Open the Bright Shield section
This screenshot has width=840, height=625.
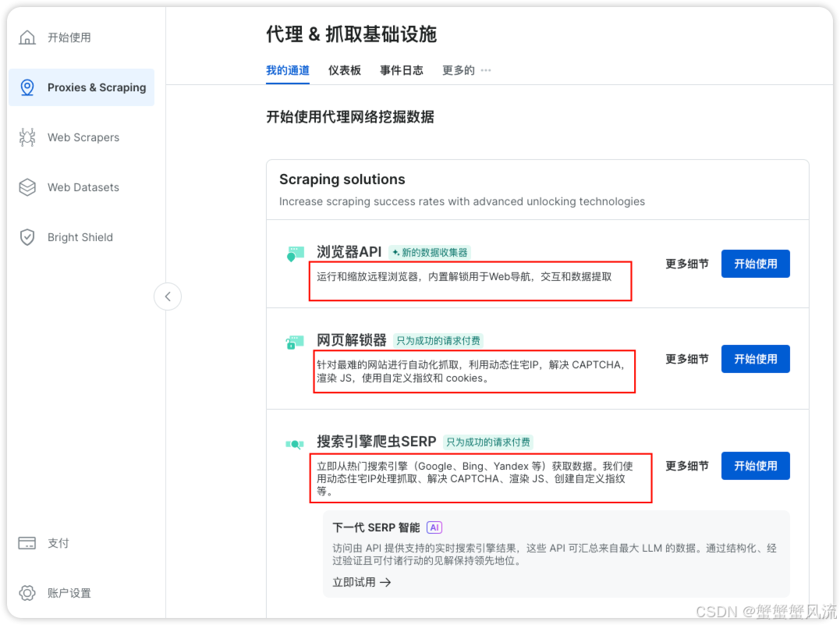[x=81, y=237]
